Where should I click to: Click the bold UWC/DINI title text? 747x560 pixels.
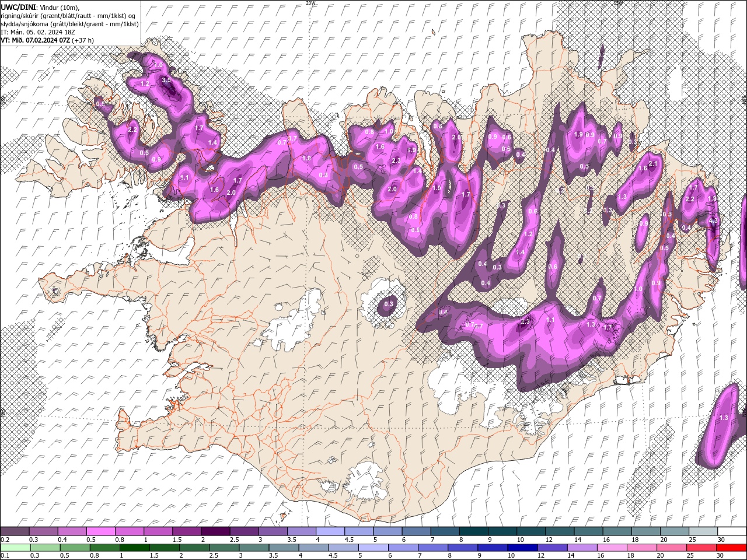coord(19,7)
